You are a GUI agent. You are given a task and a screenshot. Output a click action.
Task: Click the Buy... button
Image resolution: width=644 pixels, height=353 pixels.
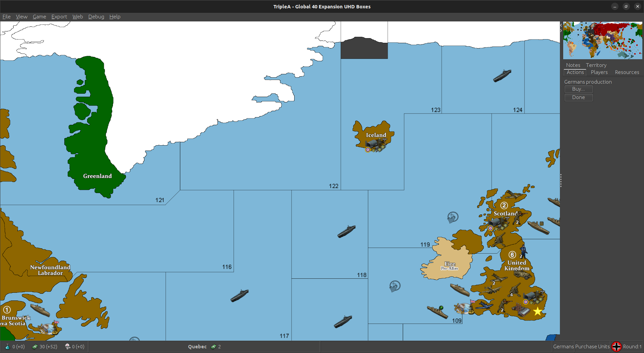point(578,89)
